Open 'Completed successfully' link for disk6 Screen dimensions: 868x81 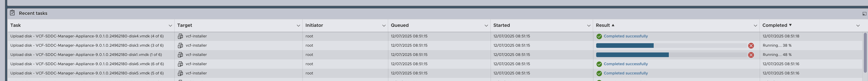pos(625,64)
